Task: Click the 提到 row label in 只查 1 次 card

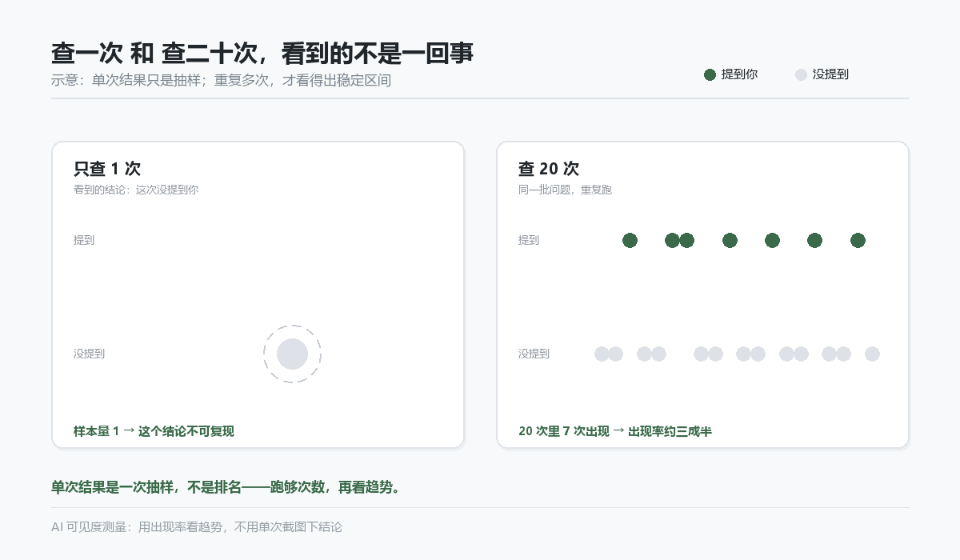Action: tap(84, 240)
